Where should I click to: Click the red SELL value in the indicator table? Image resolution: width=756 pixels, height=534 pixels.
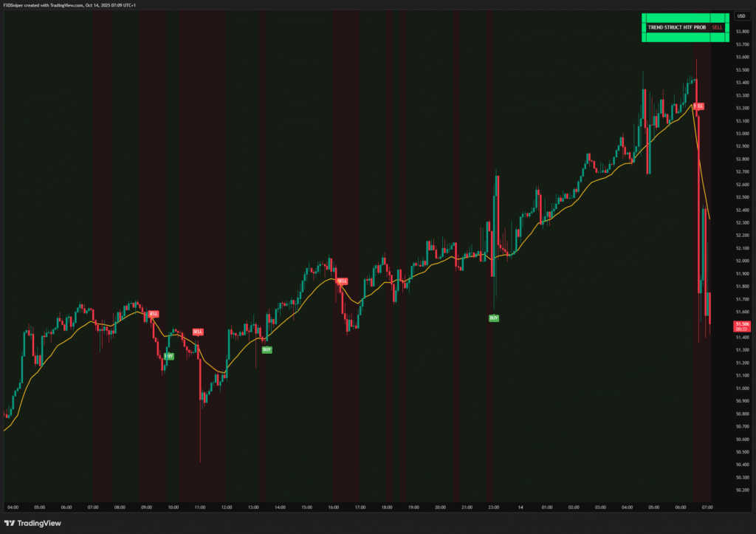[x=718, y=27]
